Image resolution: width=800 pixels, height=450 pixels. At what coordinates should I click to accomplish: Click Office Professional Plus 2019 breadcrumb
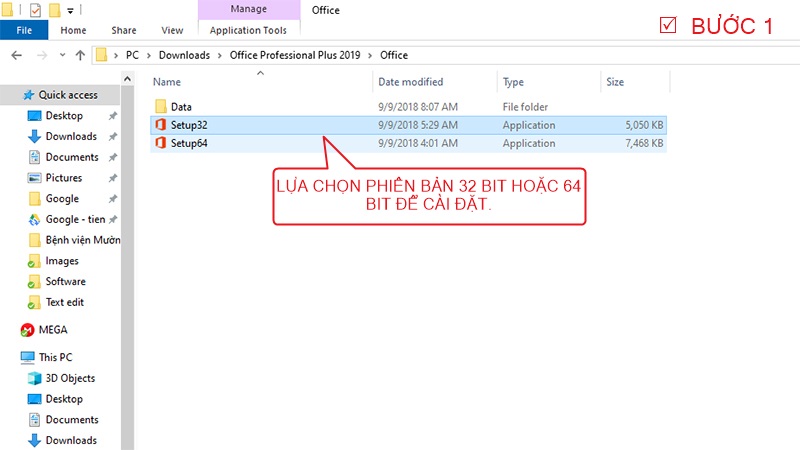(295, 55)
